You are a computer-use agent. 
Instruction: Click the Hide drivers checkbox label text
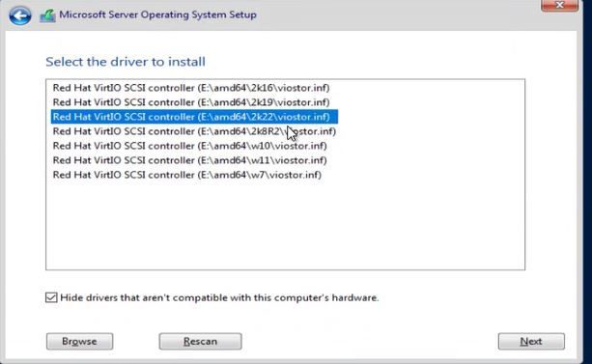coord(219,297)
